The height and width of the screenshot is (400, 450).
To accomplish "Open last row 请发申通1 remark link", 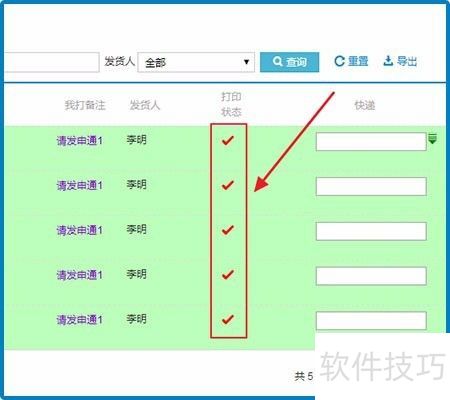I will [x=80, y=320].
